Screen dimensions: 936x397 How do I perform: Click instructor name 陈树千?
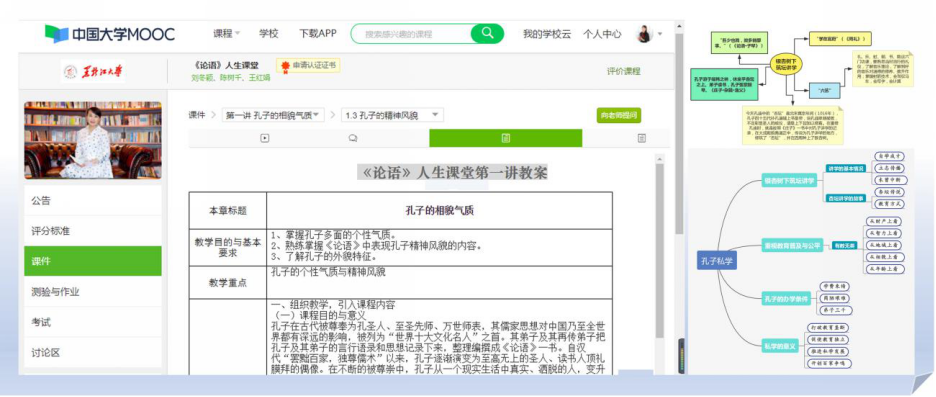pos(232,78)
